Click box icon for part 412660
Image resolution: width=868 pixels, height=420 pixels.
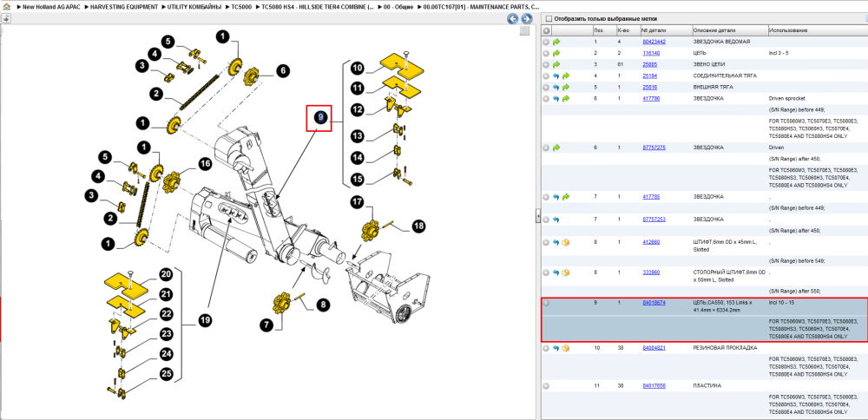tap(566, 242)
